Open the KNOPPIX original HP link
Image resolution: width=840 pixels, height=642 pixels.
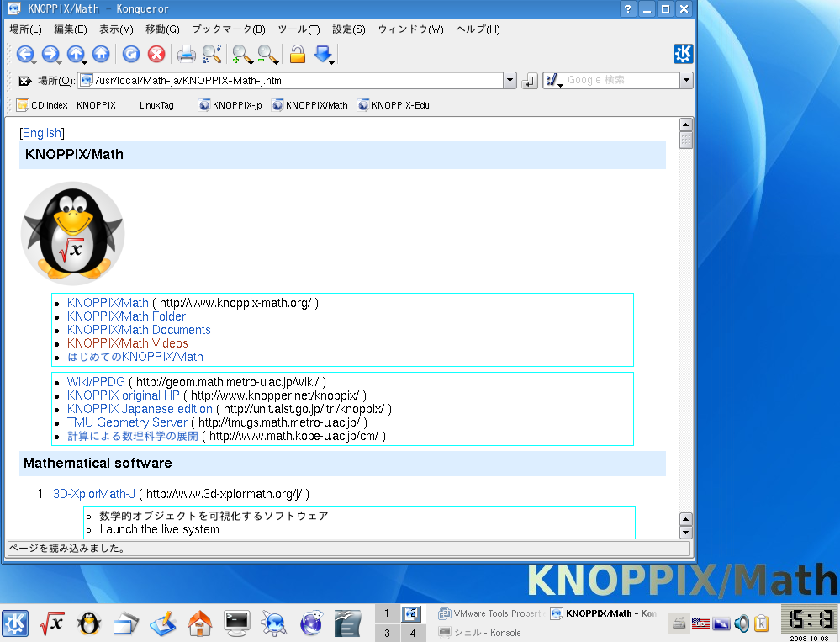click(x=124, y=395)
